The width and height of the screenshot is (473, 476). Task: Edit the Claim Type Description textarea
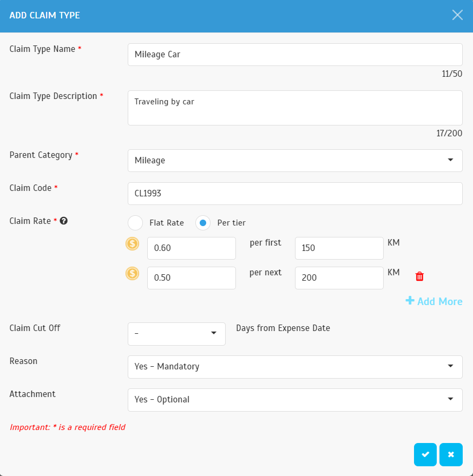(x=295, y=108)
